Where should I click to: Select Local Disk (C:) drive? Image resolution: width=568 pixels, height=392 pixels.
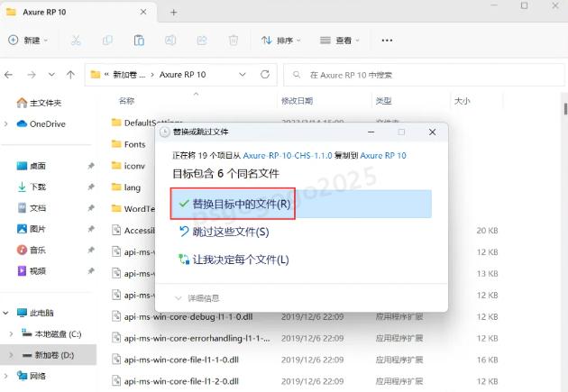point(51,333)
